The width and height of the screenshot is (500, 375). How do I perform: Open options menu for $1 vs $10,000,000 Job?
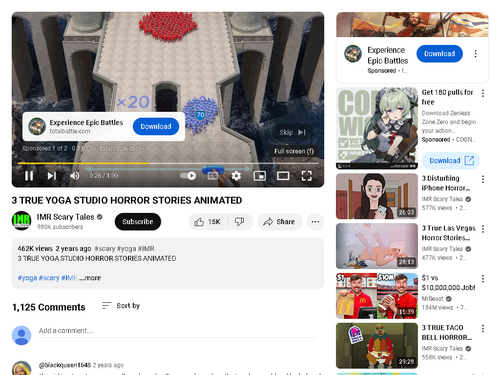coord(483,279)
